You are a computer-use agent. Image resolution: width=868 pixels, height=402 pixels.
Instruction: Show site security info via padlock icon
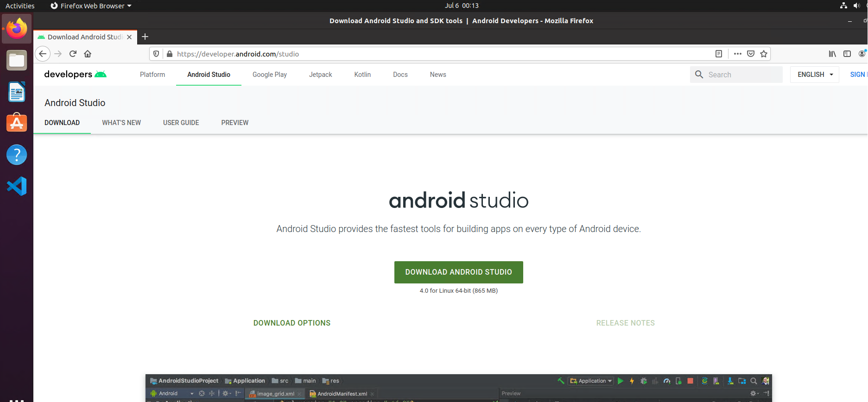pyautogui.click(x=170, y=54)
